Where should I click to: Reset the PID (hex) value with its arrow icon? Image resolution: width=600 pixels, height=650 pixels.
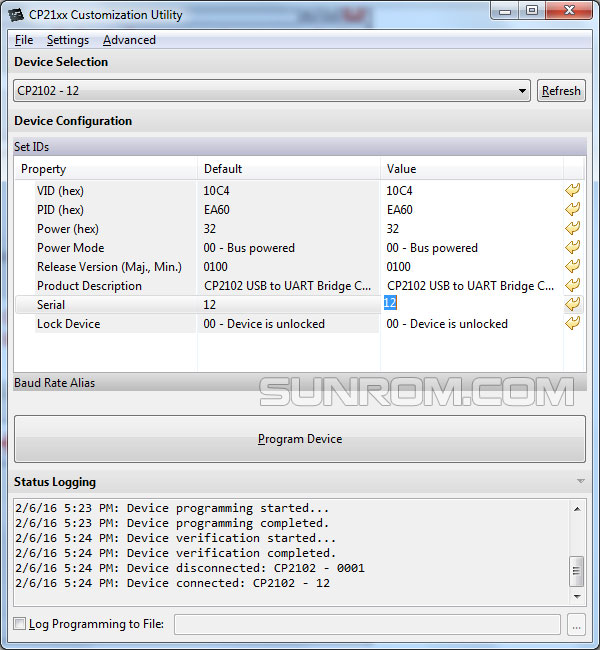[573, 209]
